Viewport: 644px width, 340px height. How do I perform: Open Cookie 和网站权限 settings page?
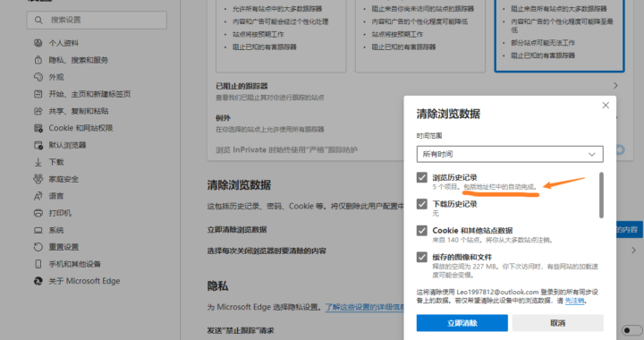pyautogui.click(x=80, y=128)
